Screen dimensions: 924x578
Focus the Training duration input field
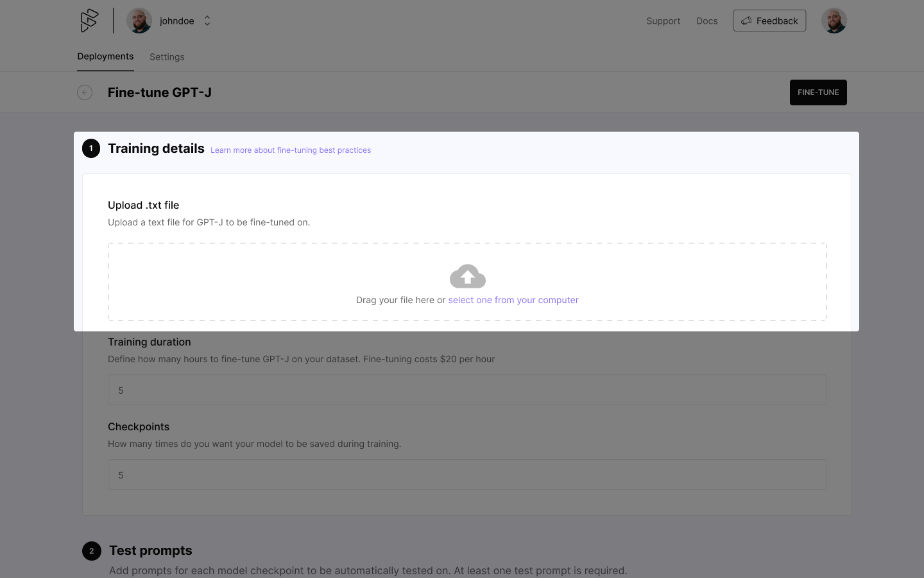coord(466,390)
